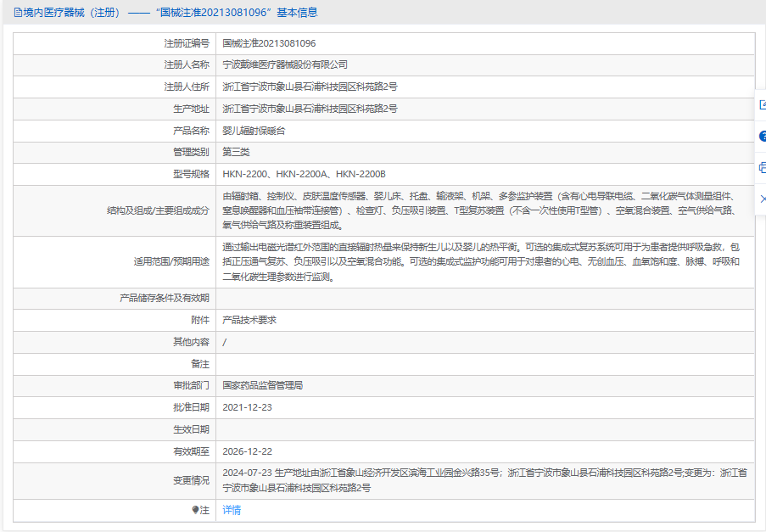Viewport: 766px width, 532px height.
Task: Select the registration number 国械注准20213081096 value
Action: pyautogui.click(x=269, y=43)
